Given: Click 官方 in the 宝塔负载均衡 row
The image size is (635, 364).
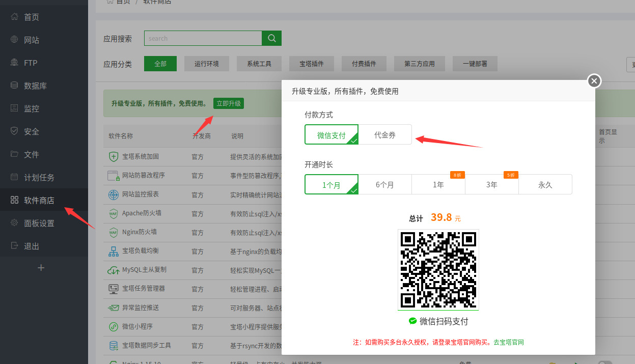Looking at the screenshot, I should click(x=198, y=251).
